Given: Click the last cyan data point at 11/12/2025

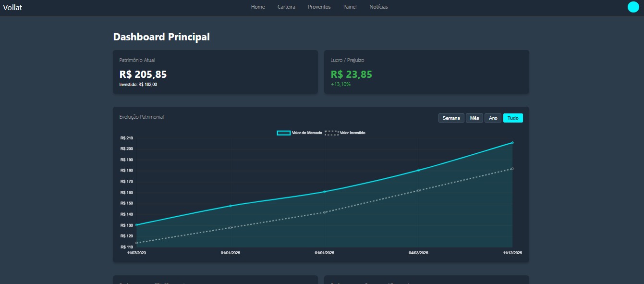Looking at the screenshot, I should click(512, 143).
